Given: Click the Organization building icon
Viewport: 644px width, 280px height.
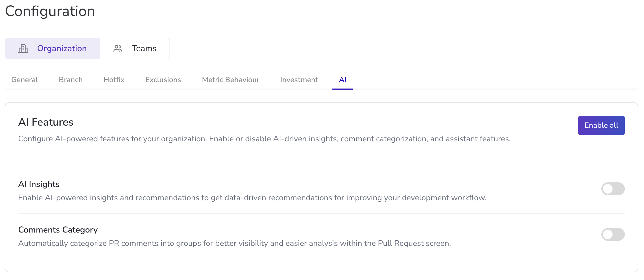Looking at the screenshot, I should (x=23, y=49).
